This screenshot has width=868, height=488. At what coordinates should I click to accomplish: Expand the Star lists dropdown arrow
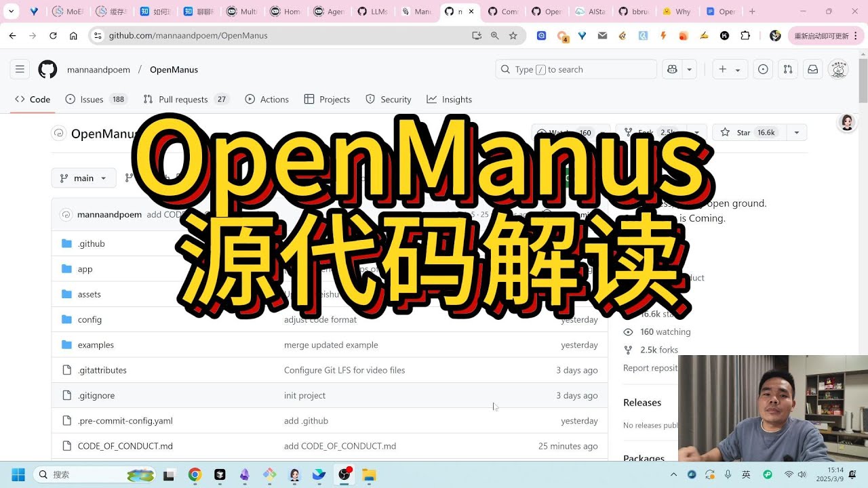click(797, 132)
